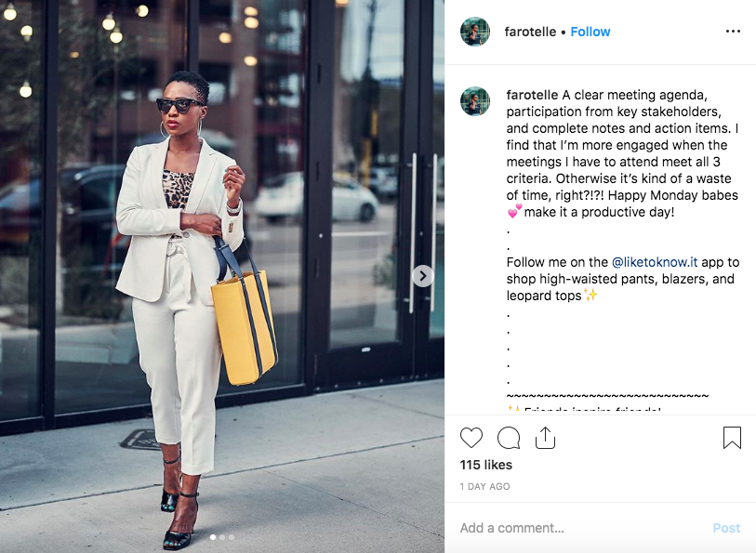This screenshot has width=756, height=553.
Task: Select the second carousel dot indicator
Action: click(222, 536)
